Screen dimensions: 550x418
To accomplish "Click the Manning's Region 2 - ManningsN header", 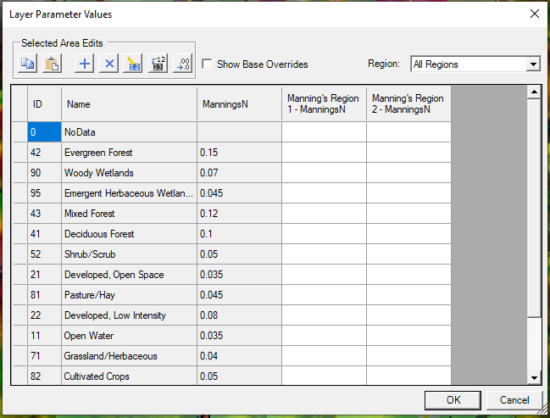I will 409,104.
